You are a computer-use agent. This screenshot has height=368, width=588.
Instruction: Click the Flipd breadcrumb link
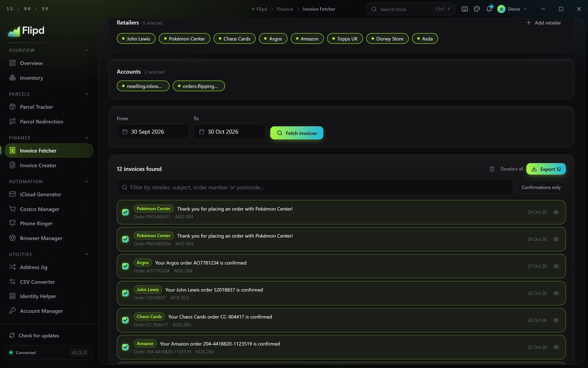262,9
